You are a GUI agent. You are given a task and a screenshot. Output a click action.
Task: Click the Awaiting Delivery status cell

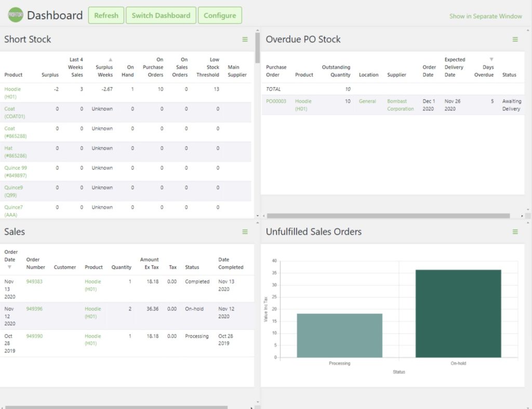click(x=511, y=105)
